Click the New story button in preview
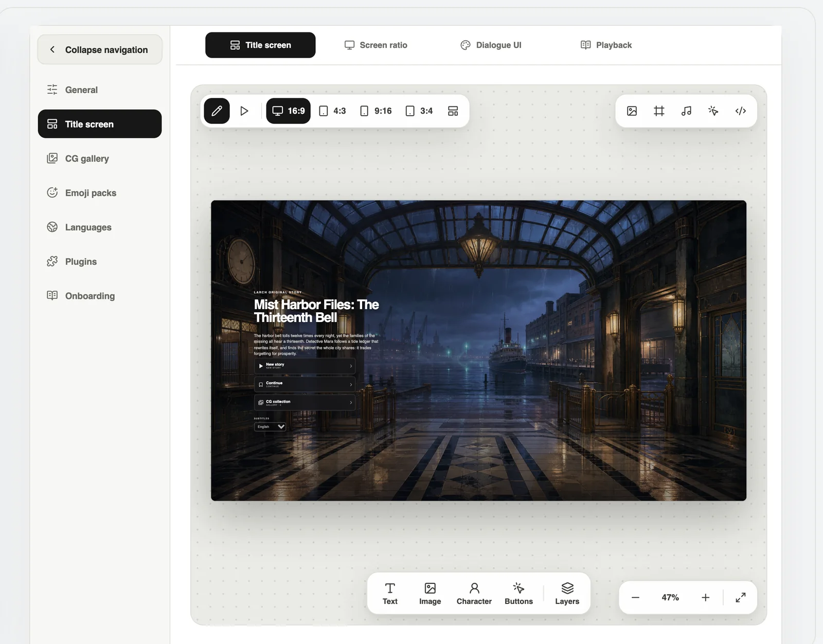This screenshot has height=644, width=823. (x=305, y=366)
